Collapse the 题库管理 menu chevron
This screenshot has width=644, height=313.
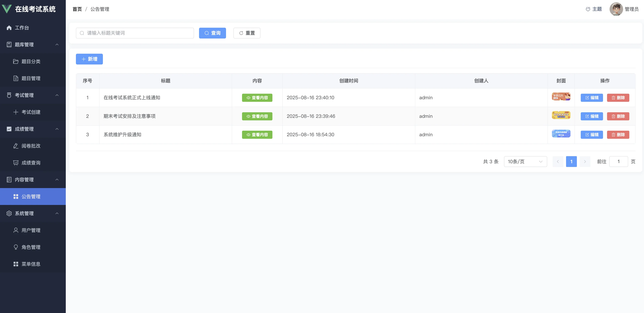(x=57, y=45)
